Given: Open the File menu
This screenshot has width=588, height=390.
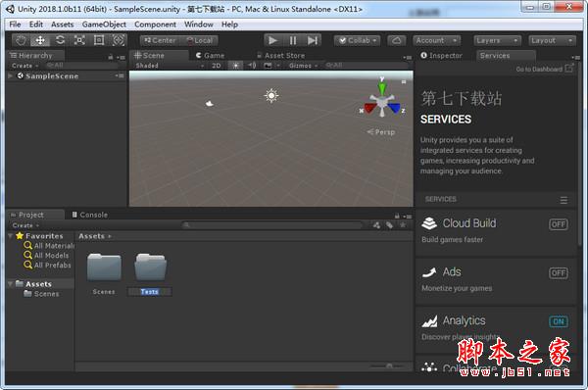Looking at the screenshot, I should [15, 24].
